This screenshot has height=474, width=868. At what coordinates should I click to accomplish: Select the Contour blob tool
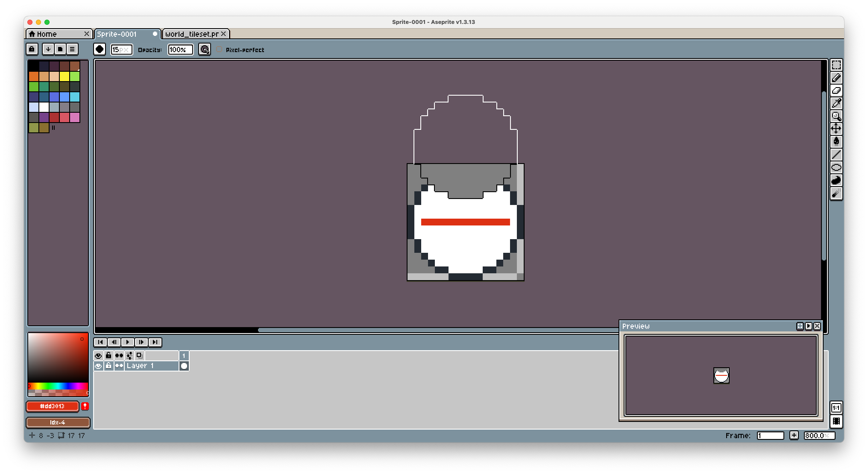coord(836,180)
